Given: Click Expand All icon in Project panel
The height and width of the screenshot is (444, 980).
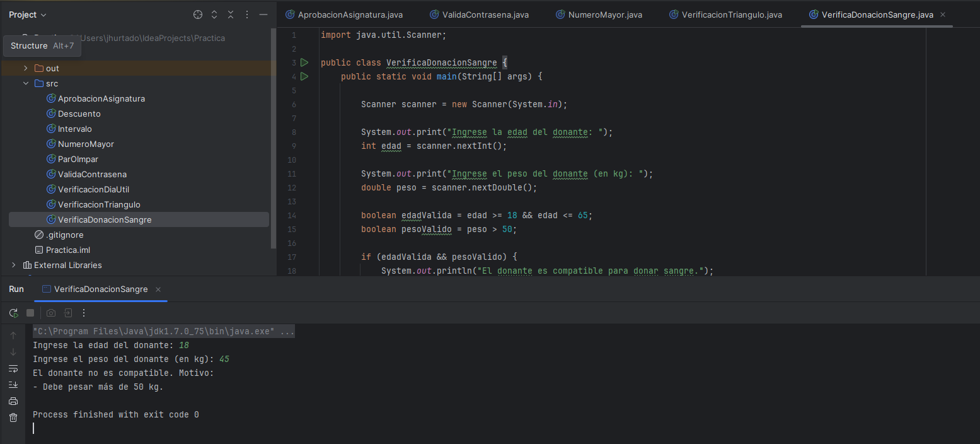Looking at the screenshot, I should (214, 15).
